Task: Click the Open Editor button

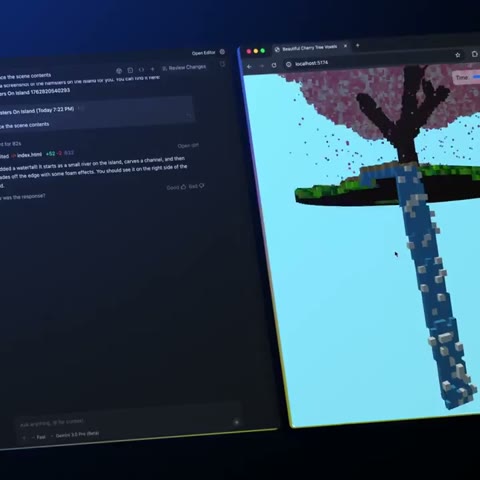Action: [203, 53]
